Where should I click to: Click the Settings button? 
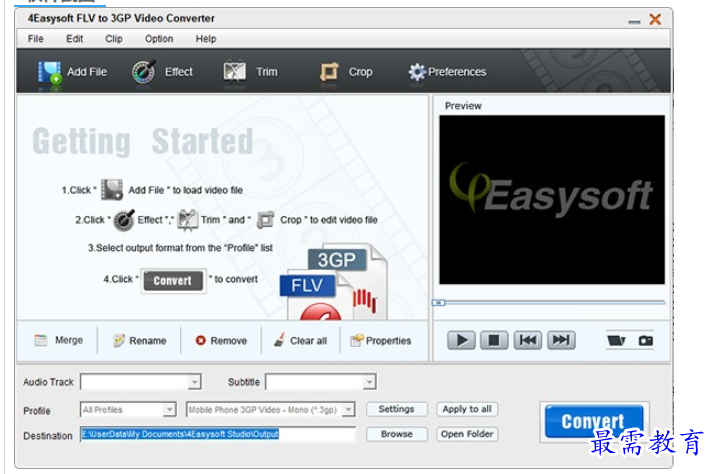coord(396,409)
